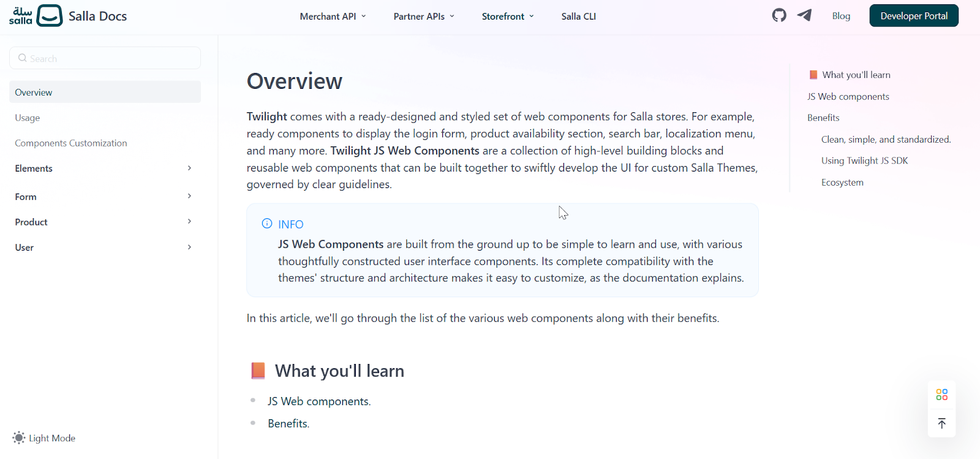Expand the Product sidebar section
Screen dimensions: 980x459
click(105, 222)
